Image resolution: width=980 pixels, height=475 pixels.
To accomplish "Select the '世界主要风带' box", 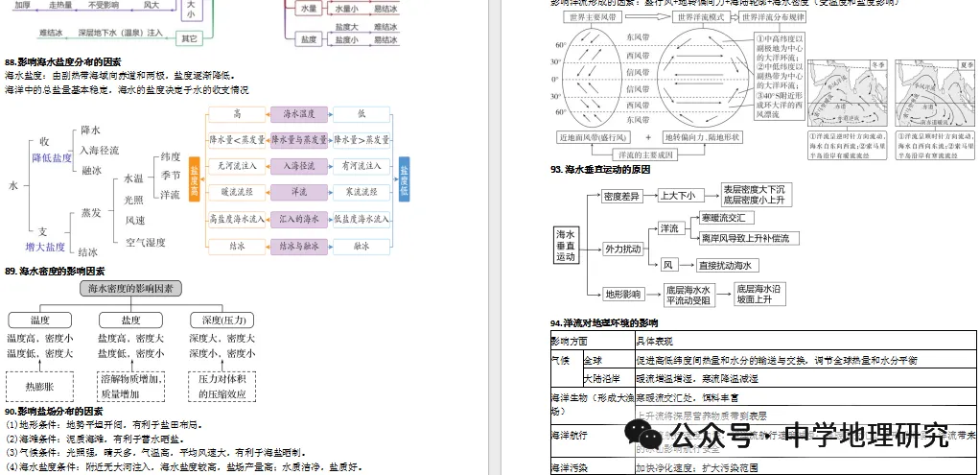I will point(594,17).
